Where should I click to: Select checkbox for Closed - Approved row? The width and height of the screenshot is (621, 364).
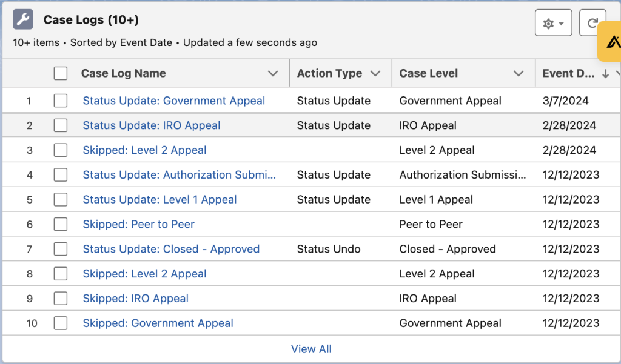click(61, 250)
